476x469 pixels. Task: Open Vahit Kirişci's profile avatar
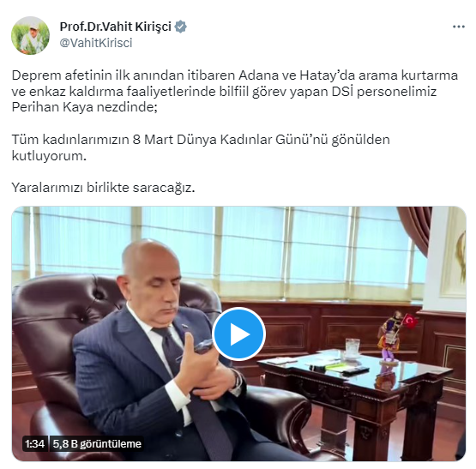30,35
